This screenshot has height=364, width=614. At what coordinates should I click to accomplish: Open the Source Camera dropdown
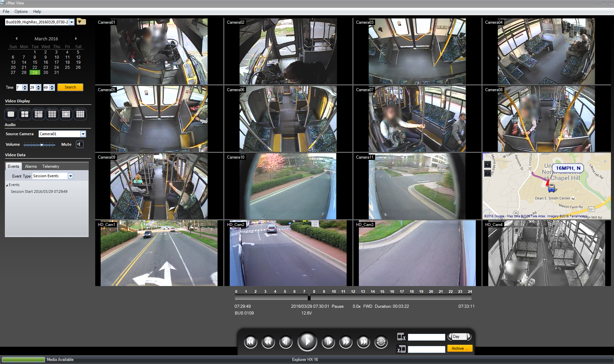click(83, 134)
